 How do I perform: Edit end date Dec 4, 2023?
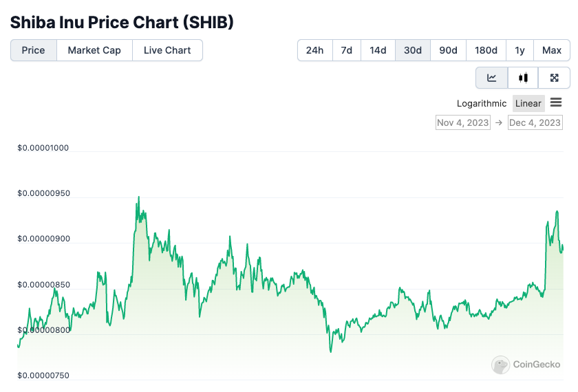tap(535, 122)
